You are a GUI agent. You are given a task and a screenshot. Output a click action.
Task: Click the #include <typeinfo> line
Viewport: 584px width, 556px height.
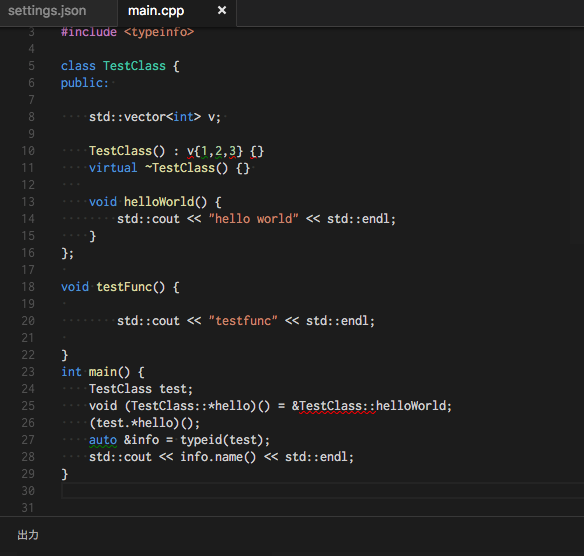point(127,32)
